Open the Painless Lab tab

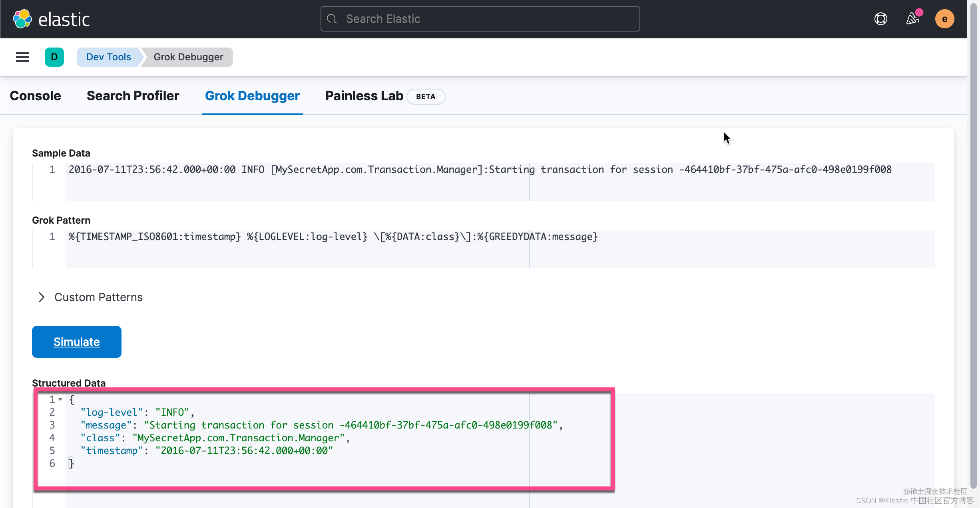364,96
